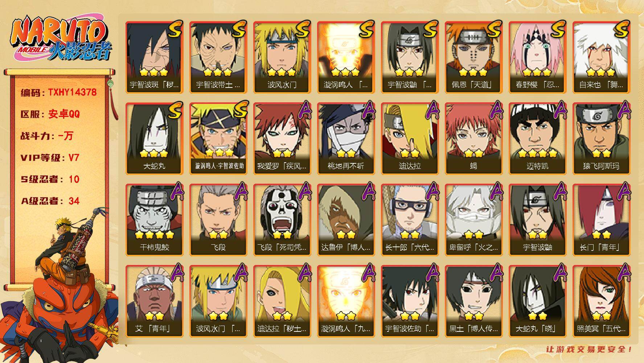Image resolution: width=644 pixels, height=363 pixels.
Task: Select the 迪达拉 A-rank ninja card
Action: point(410,138)
